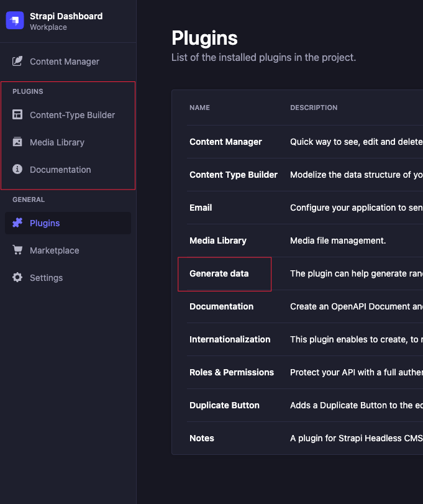Screen dimensions: 423x504
Task: Select the Notes plugin name
Action: coord(201,438)
